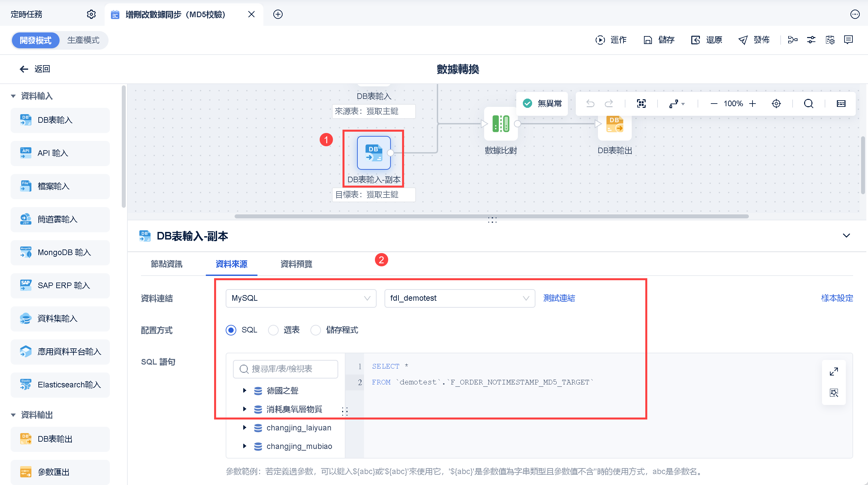This screenshot has width=868, height=485.
Task: Switch to 資料預覽 tab
Action: pos(296,264)
